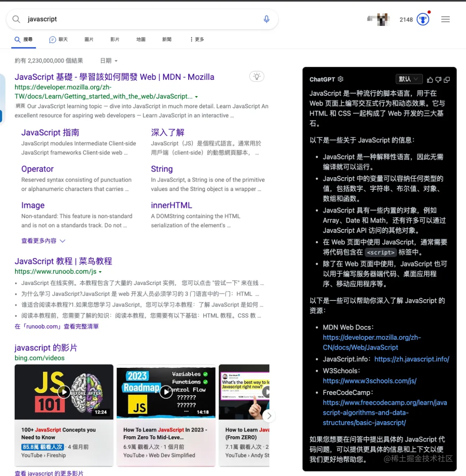
Task: Advance the video carousel with the right arrow
Action: 269,416
